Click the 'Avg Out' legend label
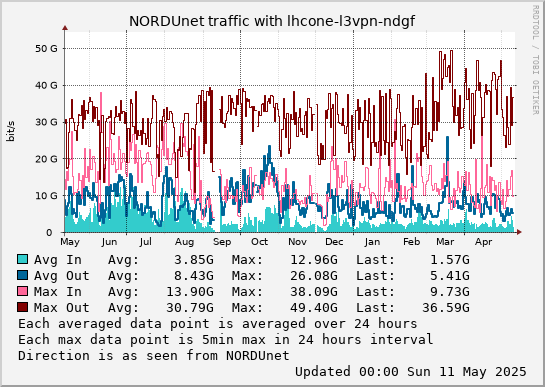This screenshot has height=387, width=545. 62,276
